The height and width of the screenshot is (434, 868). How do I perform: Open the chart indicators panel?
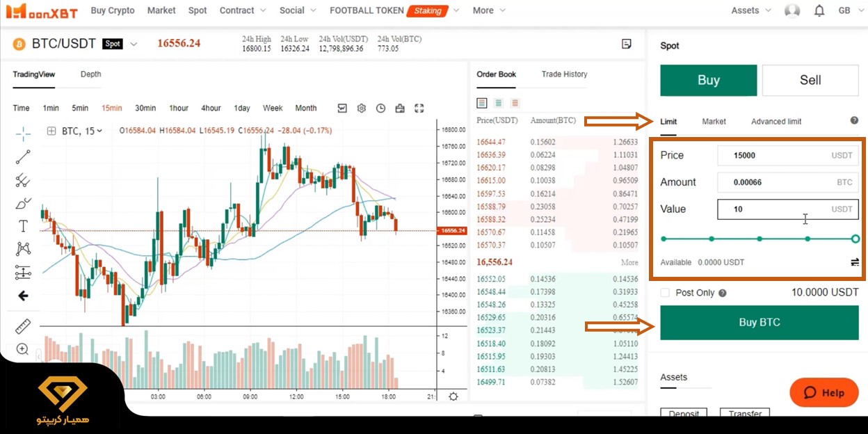(x=342, y=108)
